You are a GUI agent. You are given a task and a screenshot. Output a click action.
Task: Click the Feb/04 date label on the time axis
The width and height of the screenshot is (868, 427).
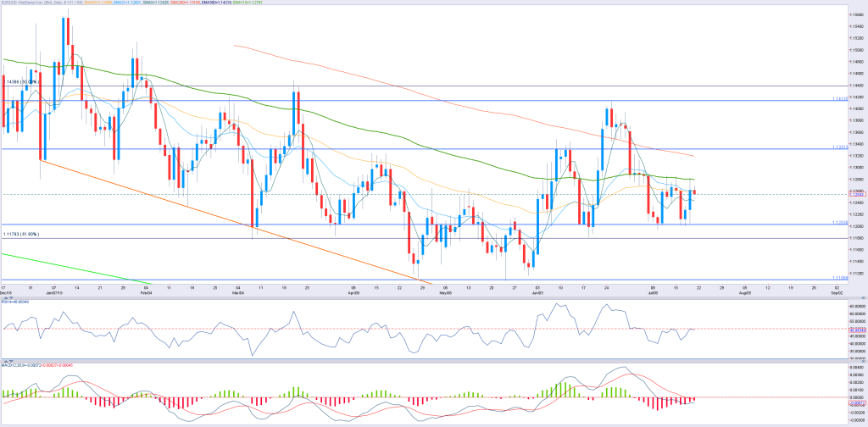147,293
